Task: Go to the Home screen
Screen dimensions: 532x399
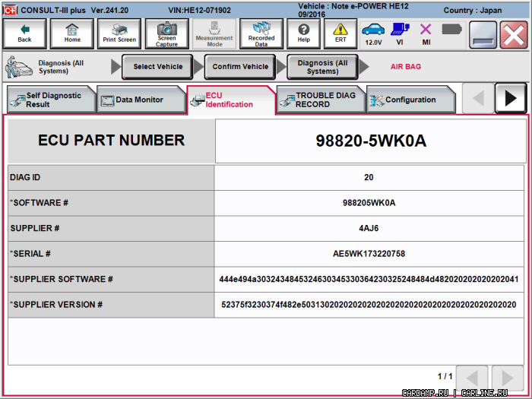Action: point(72,34)
